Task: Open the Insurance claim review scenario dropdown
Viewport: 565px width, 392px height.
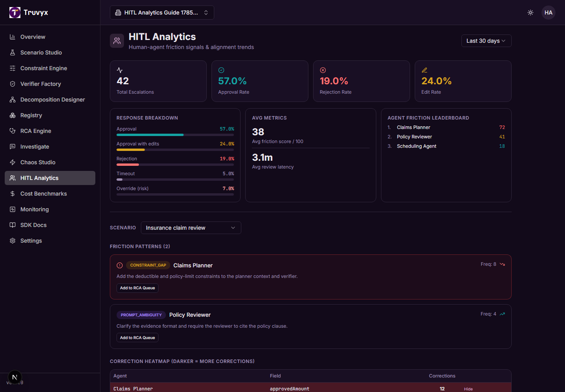Action: tap(191, 228)
